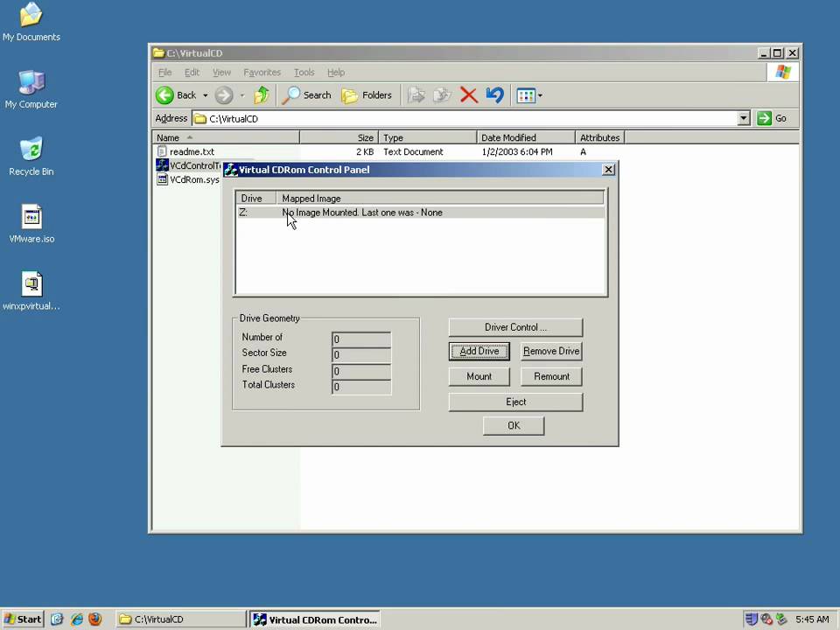This screenshot has height=630, width=840.
Task: Click the Move To toolbar icon
Action: [x=416, y=95]
